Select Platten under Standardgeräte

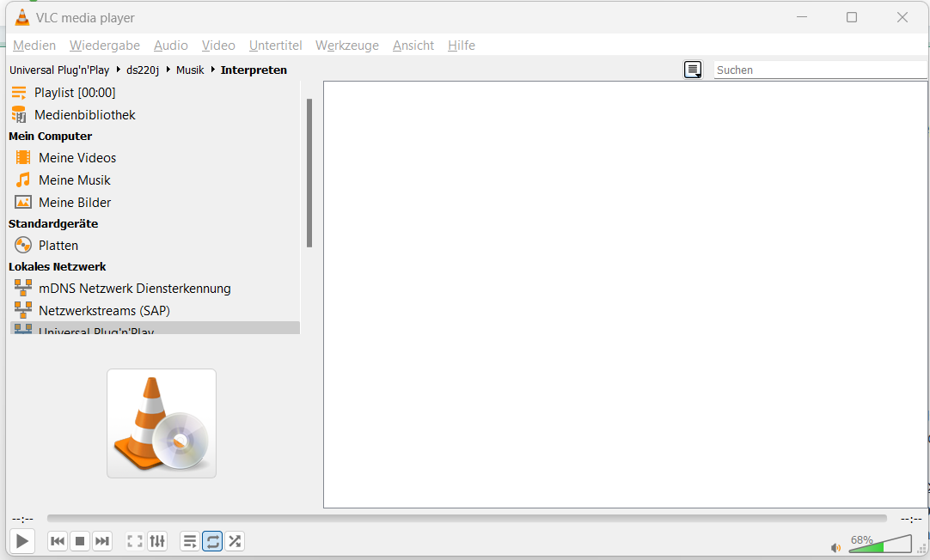[154, 246]
